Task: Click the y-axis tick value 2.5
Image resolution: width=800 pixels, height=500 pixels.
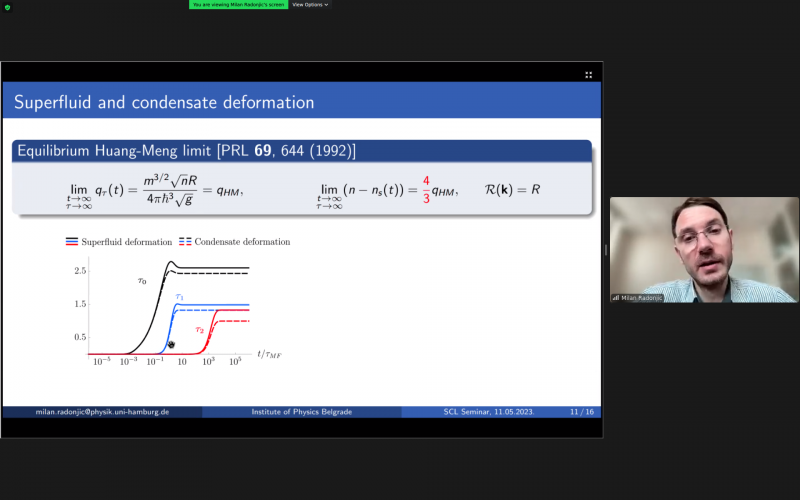Action: (x=80, y=270)
